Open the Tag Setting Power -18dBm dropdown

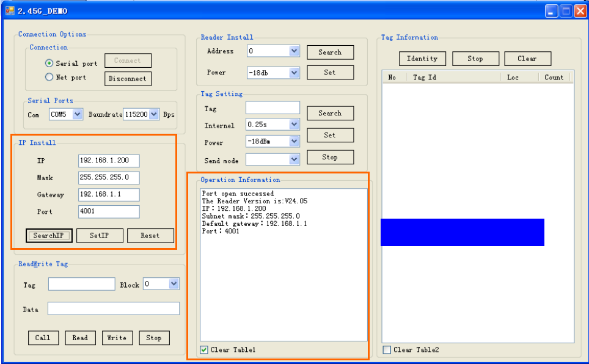point(294,141)
